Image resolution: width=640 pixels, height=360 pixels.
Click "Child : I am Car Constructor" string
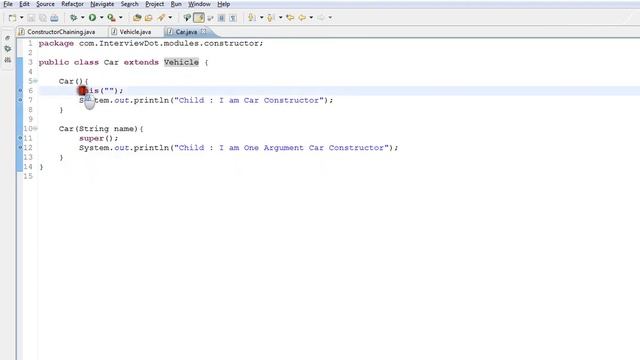coord(249,100)
